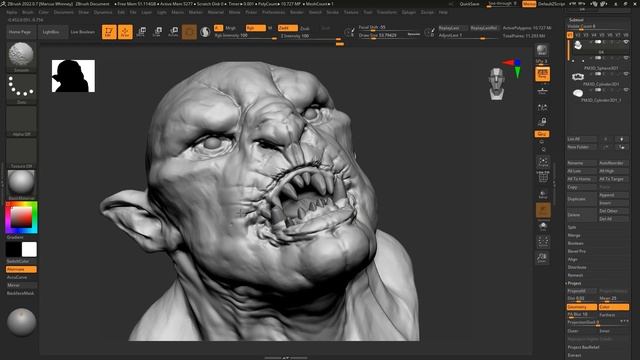Click the ProjectAll button
Screen dimensions: 640x360
pos(582,291)
